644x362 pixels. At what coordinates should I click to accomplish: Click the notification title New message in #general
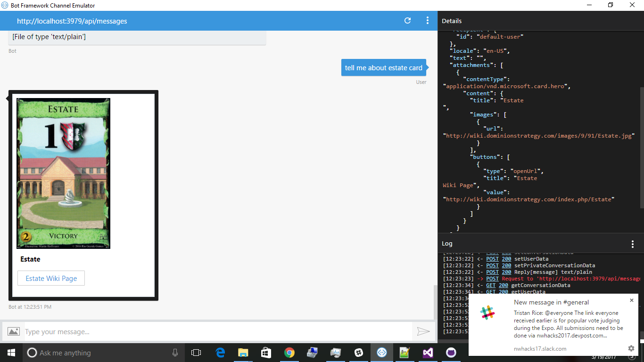[551, 302]
